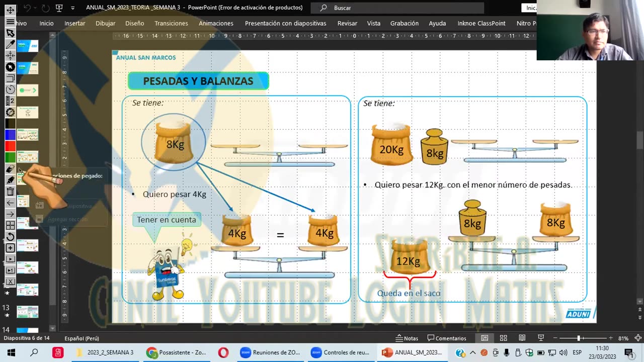The height and width of the screenshot is (362, 644).
Task: Open the four-square grid tool in annotation toolbar
Action: (10, 225)
